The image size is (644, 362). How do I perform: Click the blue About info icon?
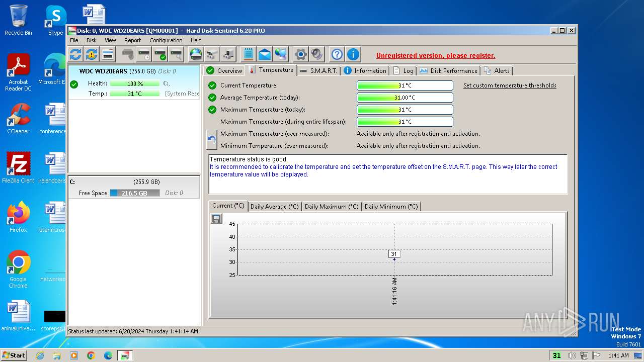pos(353,54)
